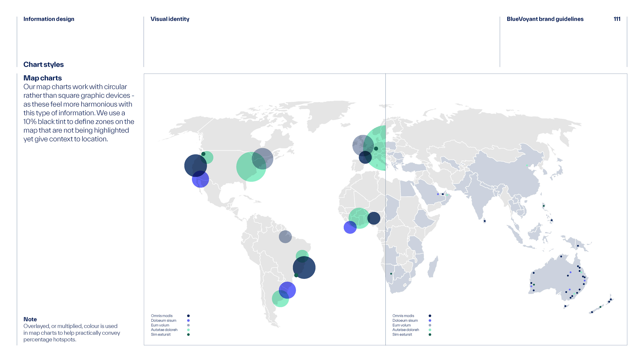Click the 'Information design' header
Viewport: 644px width, 362px height.
coord(49,19)
